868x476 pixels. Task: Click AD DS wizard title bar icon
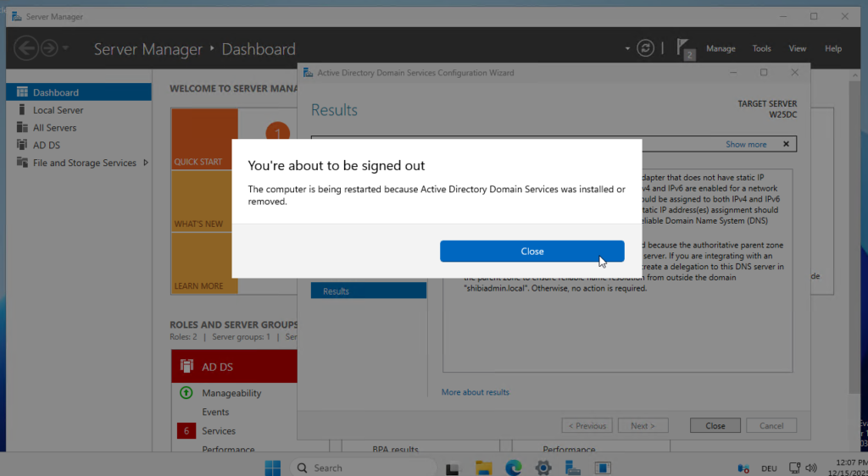pos(308,73)
